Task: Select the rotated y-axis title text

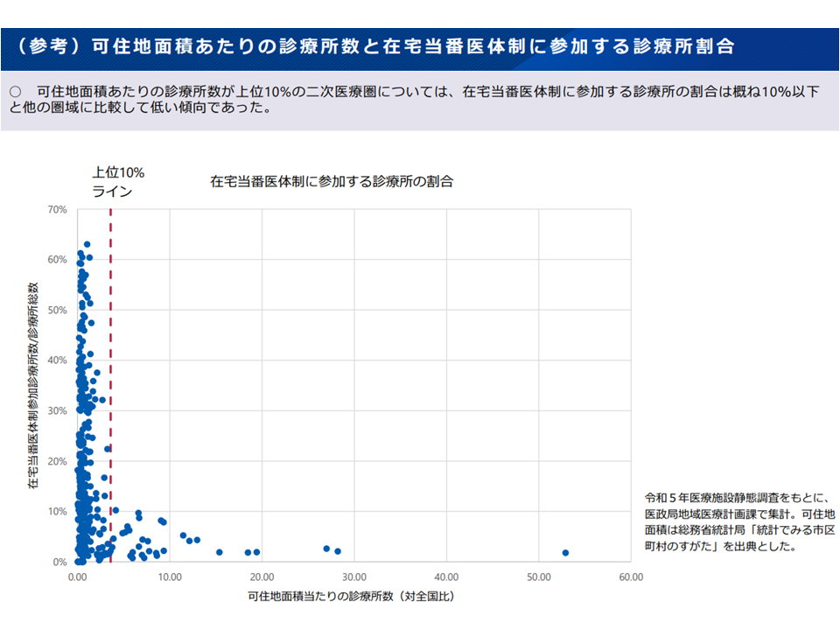Action: point(33,385)
